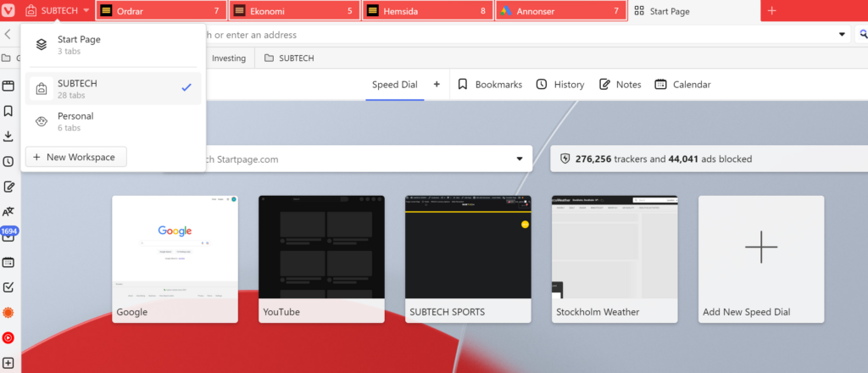Open the Bookmarks panel in sidebar
868x373 pixels.
8,111
